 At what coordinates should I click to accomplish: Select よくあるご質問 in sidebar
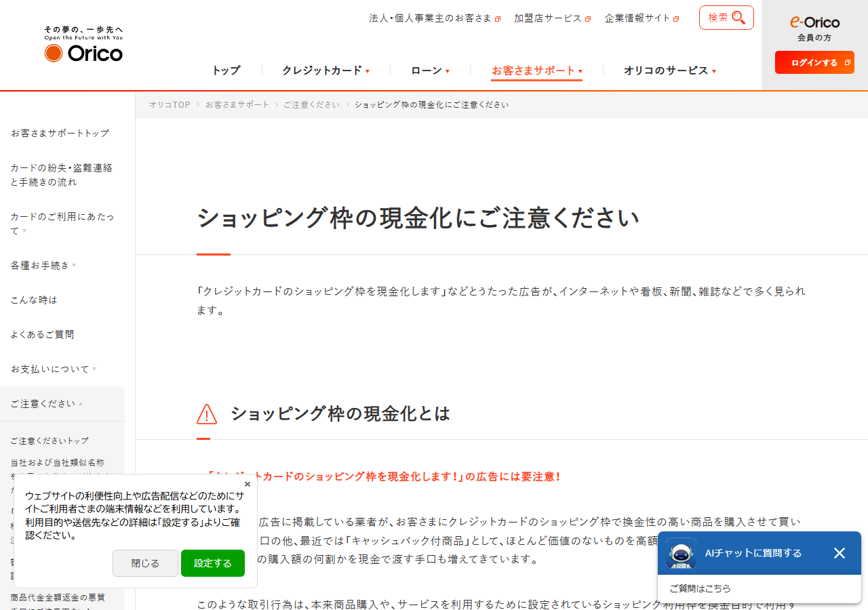point(42,335)
